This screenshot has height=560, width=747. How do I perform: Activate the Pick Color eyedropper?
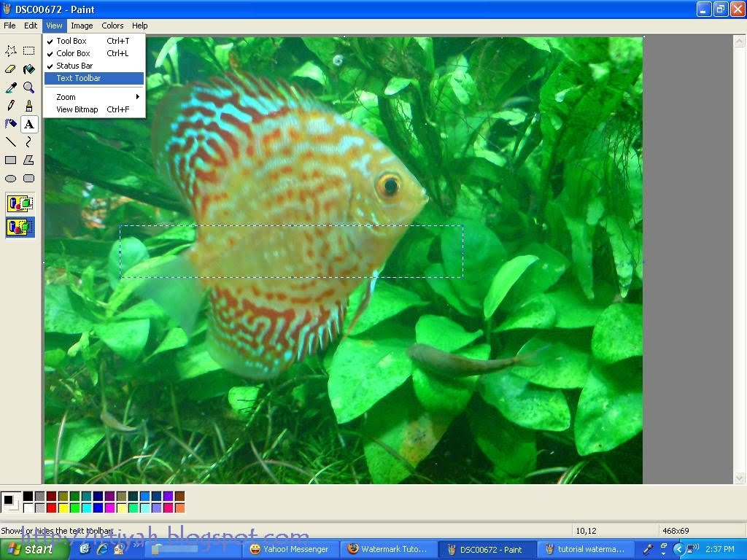10,87
